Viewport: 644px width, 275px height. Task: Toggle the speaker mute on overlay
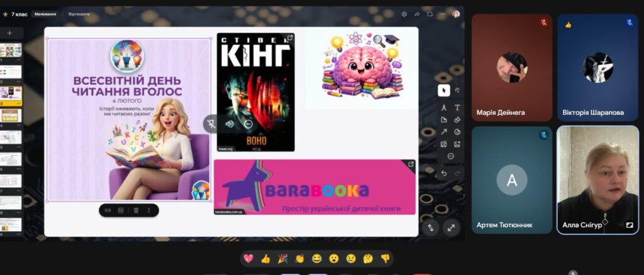pyautogui.click(x=230, y=124)
